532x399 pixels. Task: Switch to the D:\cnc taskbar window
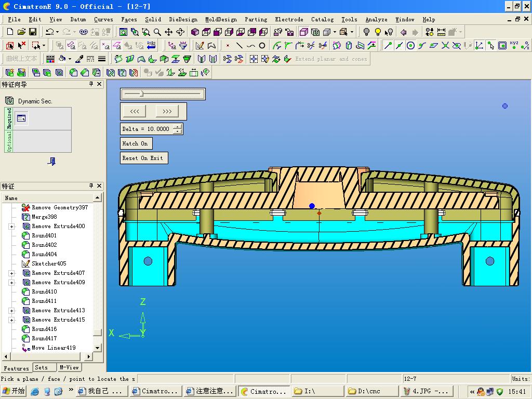pyautogui.click(x=373, y=391)
